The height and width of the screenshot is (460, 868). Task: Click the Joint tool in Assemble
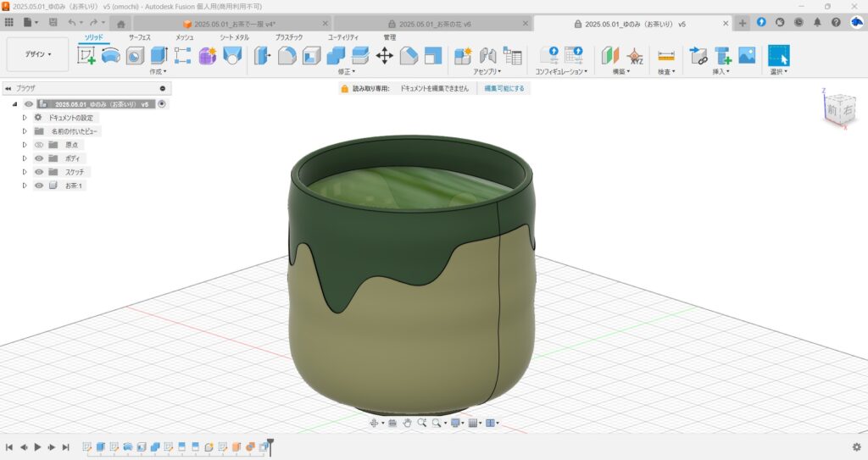487,56
